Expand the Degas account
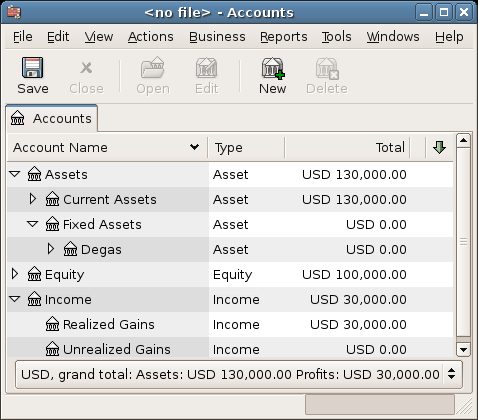The width and height of the screenshot is (478, 420). (x=51, y=249)
